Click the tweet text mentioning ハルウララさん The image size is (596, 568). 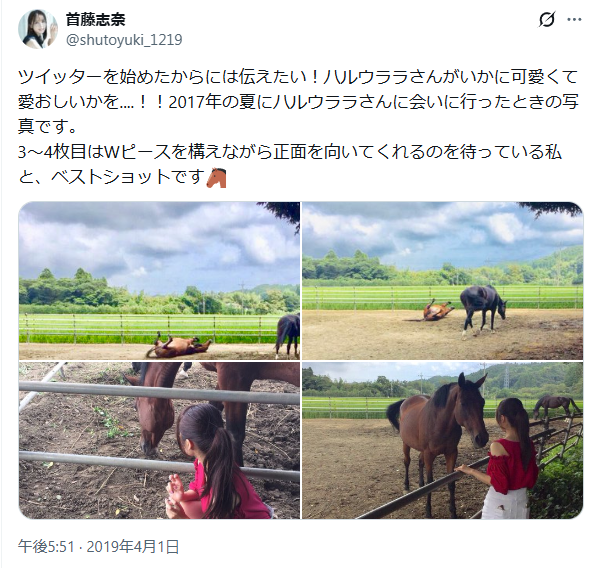298,126
